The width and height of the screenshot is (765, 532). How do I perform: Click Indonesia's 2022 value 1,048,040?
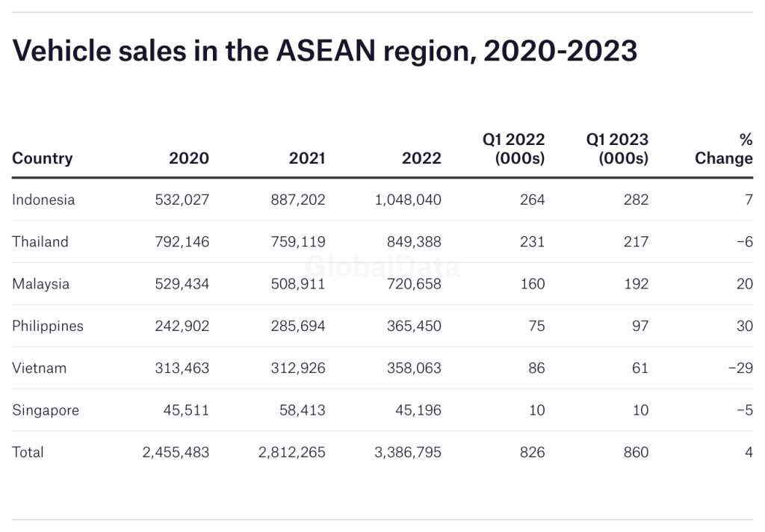(x=408, y=199)
